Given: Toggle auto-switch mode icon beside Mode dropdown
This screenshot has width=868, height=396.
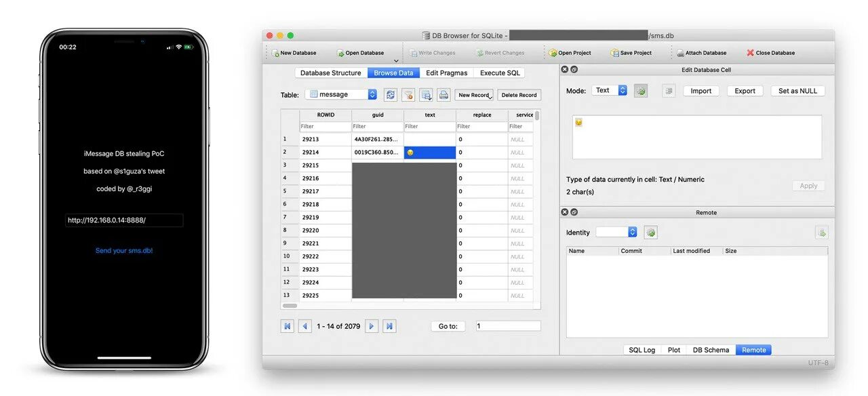Looking at the screenshot, I should (641, 90).
